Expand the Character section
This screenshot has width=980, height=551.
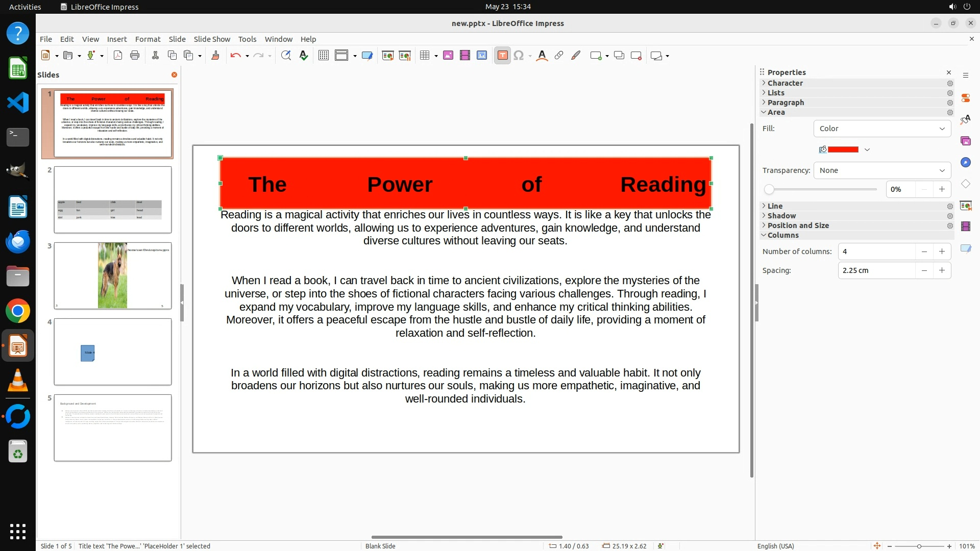(785, 83)
